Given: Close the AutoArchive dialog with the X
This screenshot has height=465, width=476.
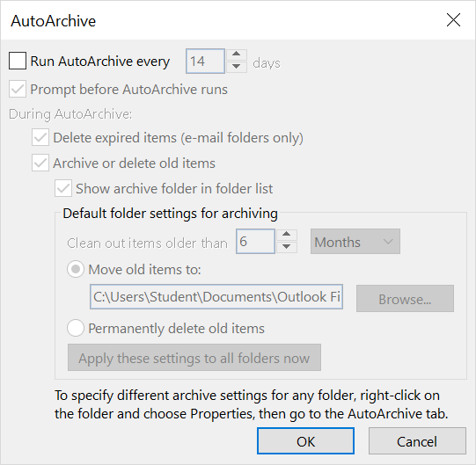Looking at the screenshot, I should 453,20.
